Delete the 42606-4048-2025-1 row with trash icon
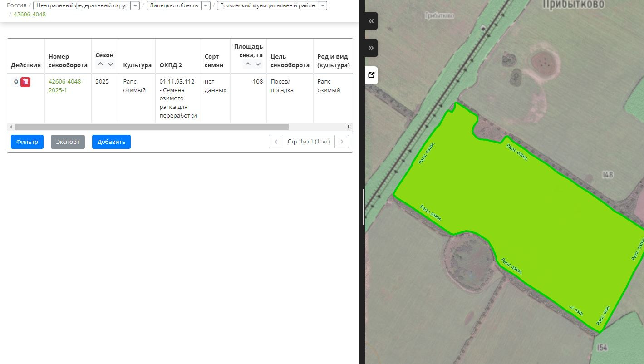The height and width of the screenshot is (364, 644). pyautogui.click(x=26, y=82)
